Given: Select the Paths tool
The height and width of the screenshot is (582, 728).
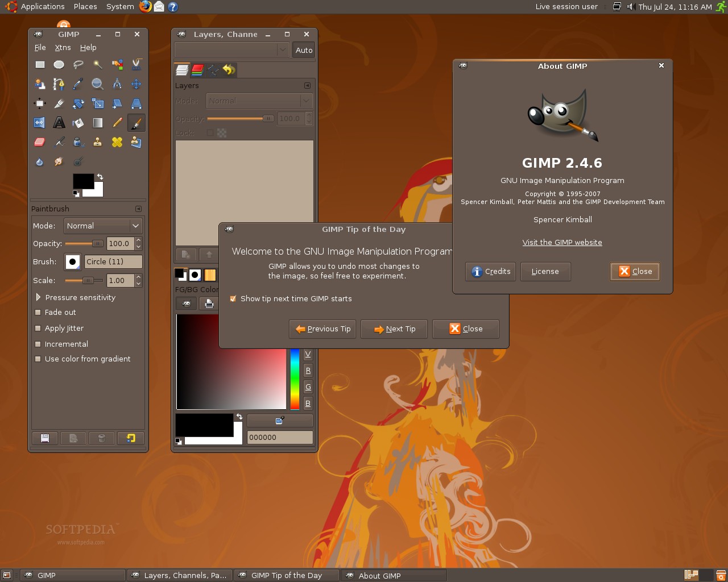Looking at the screenshot, I should [59, 84].
